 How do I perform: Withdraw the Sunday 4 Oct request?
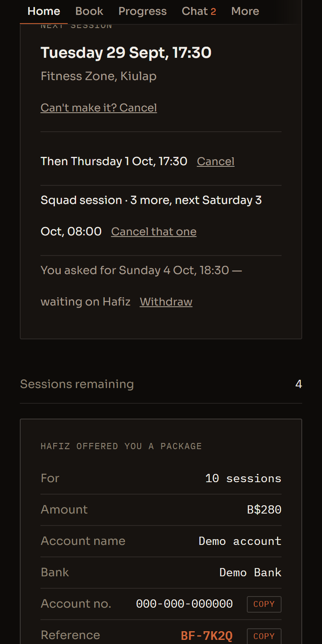click(166, 302)
